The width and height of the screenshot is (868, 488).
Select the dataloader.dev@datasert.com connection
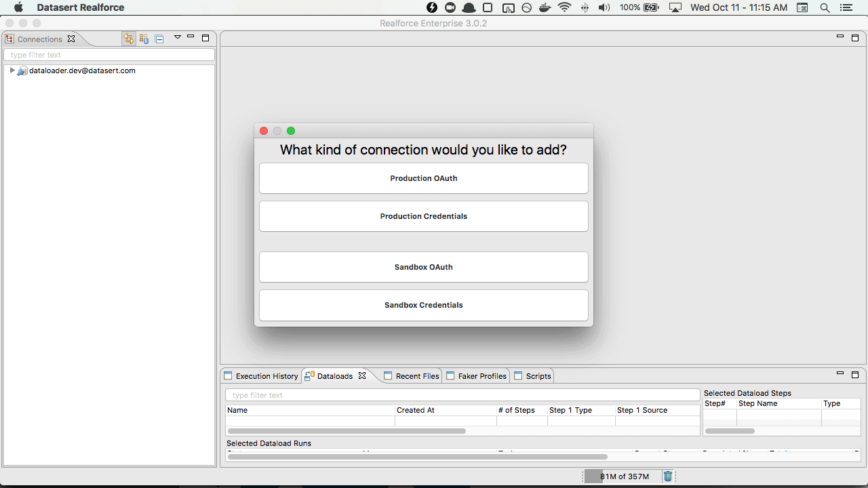(82, 70)
